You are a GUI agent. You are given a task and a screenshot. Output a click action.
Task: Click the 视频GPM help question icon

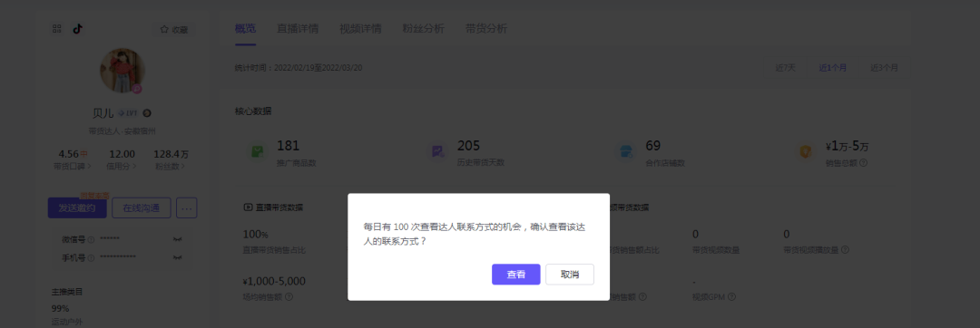[732, 297]
